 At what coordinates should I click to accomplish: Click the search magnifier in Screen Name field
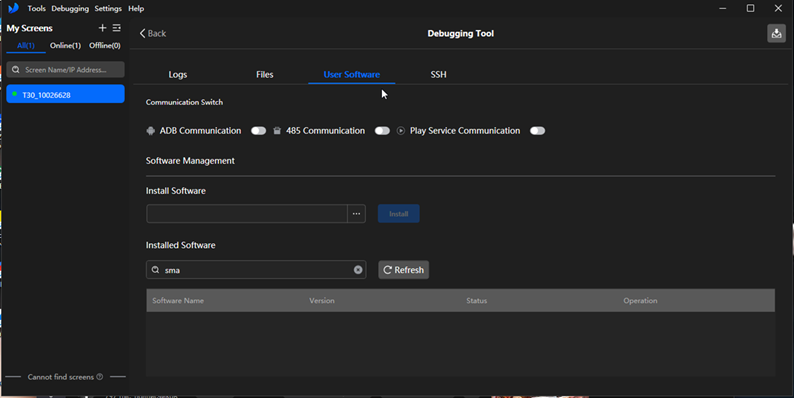pyautogui.click(x=16, y=69)
